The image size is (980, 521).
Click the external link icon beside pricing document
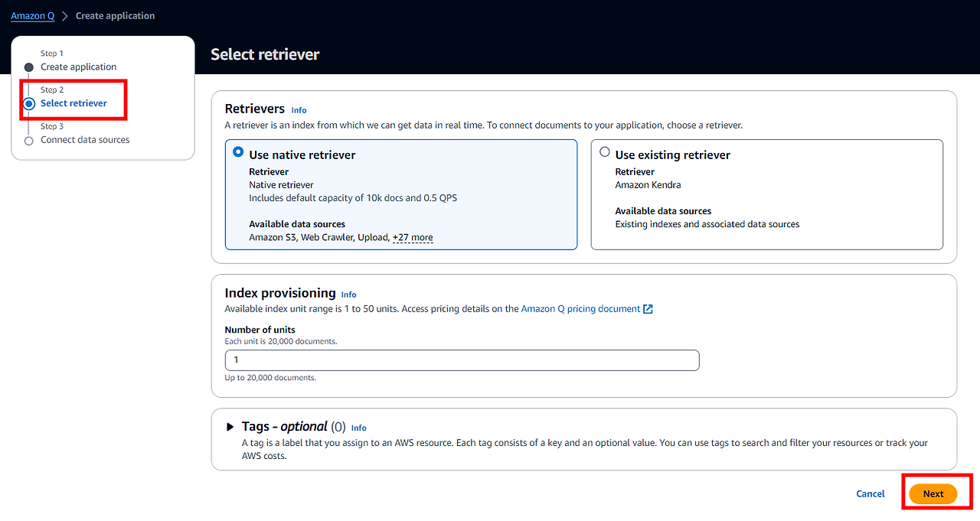click(648, 309)
